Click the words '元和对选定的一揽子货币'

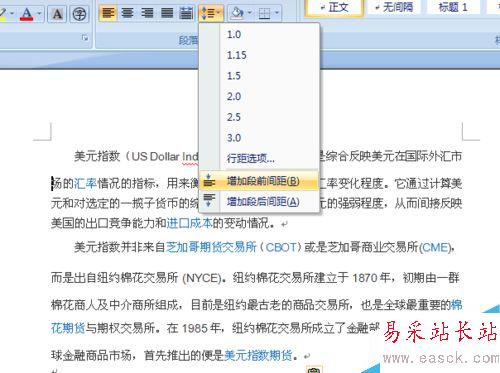tap(114, 203)
